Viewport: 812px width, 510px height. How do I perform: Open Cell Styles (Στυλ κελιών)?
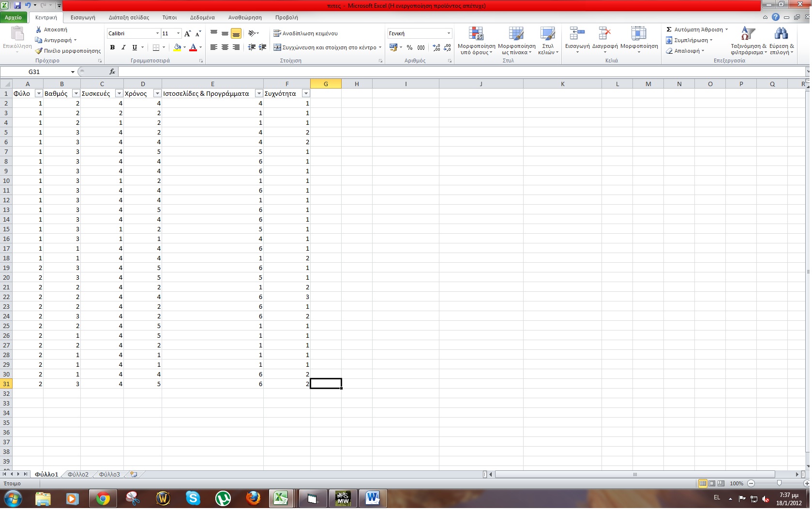tap(548, 41)
